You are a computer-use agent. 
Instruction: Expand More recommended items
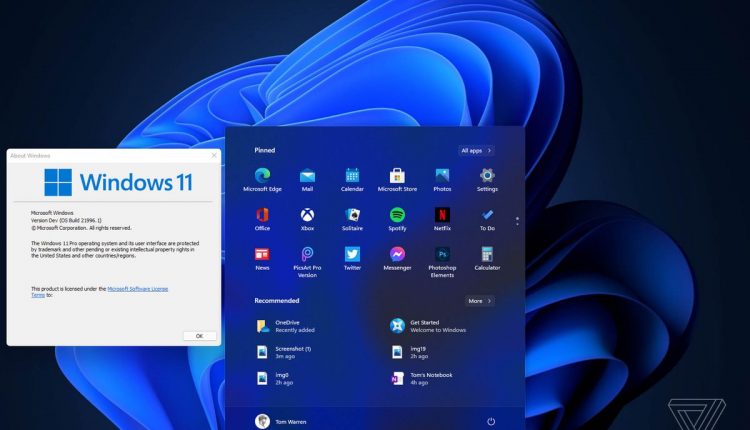[x=480, y=300]
